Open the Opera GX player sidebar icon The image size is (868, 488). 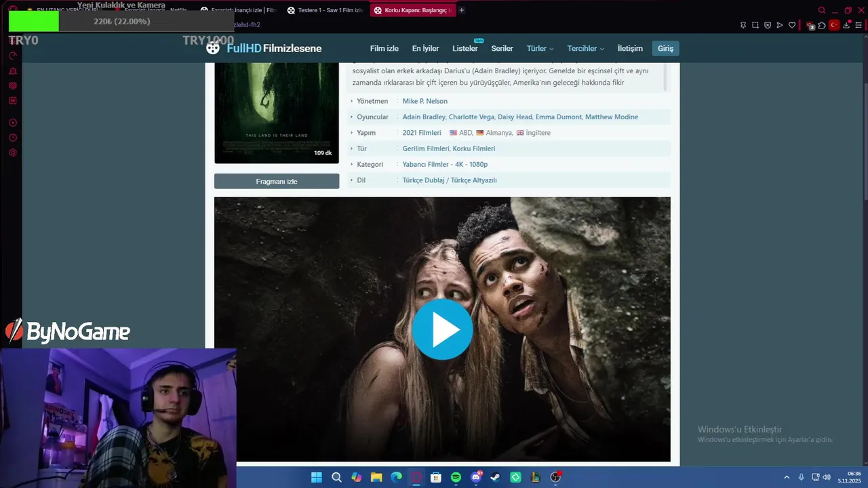pyautogui.click(x=12, y=123)
